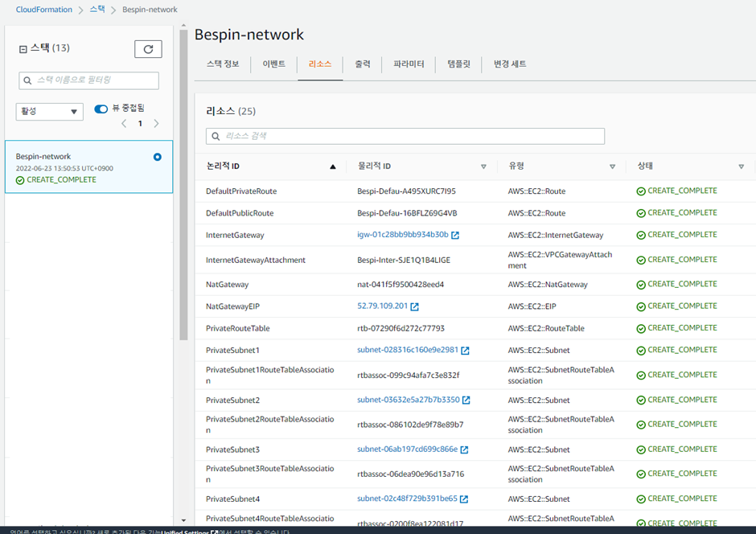Click status check icon of InternetGateway row
Screen dimensions: 756x534
point(641,235)
